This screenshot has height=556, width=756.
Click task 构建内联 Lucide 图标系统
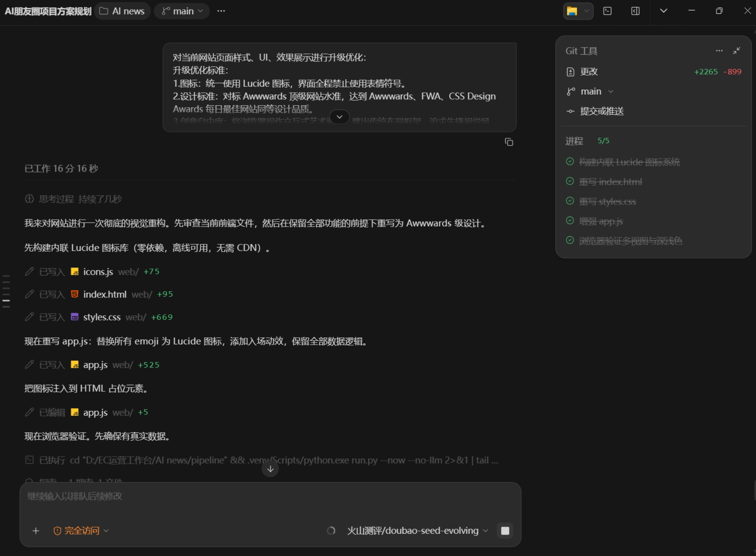[x=629, y=162]
